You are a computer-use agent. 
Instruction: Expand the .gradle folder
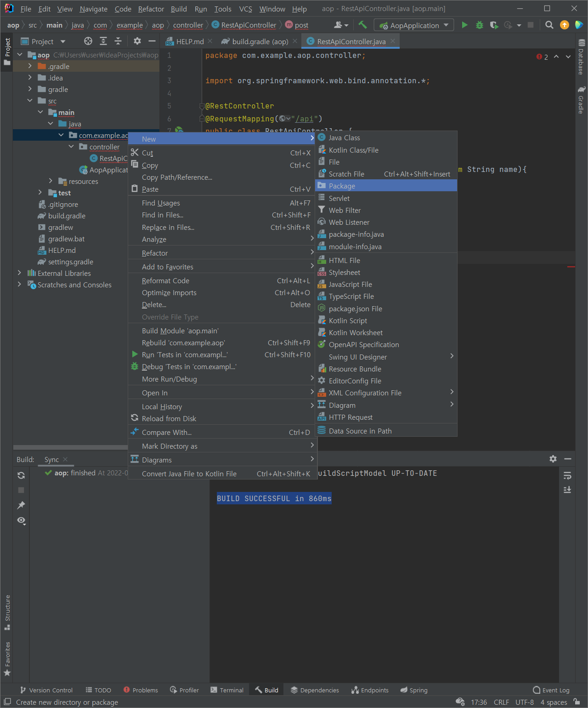tap(30, 66)
